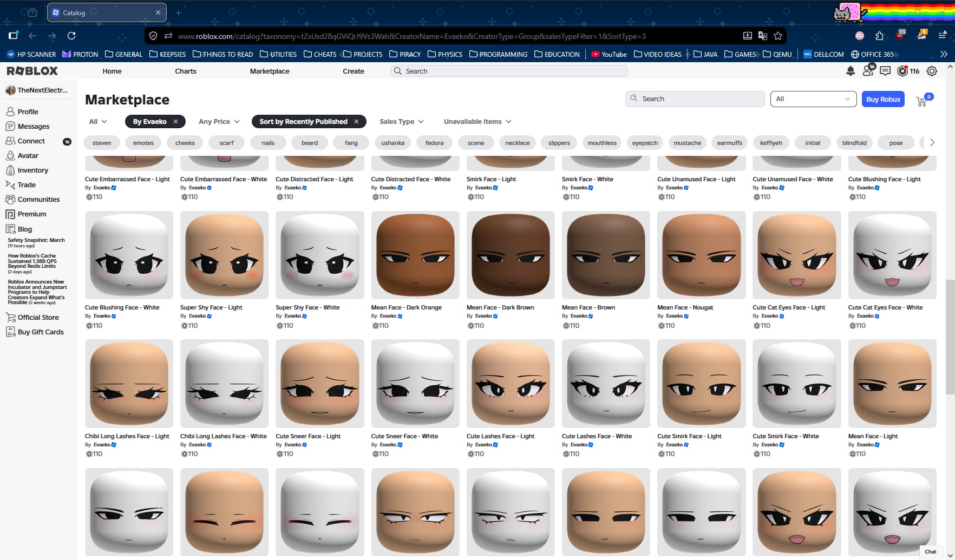Open browser extensions puzzle icon
Viewport: 955px width, 560px height.
point(879,36)
